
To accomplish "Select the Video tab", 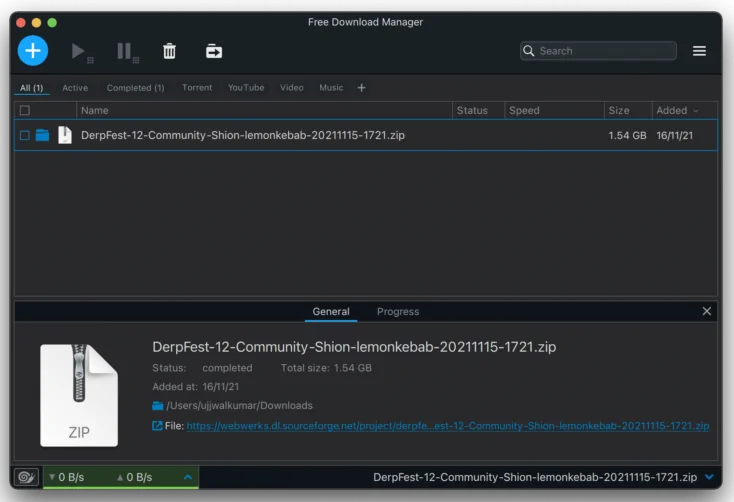I will pos(292,88).
